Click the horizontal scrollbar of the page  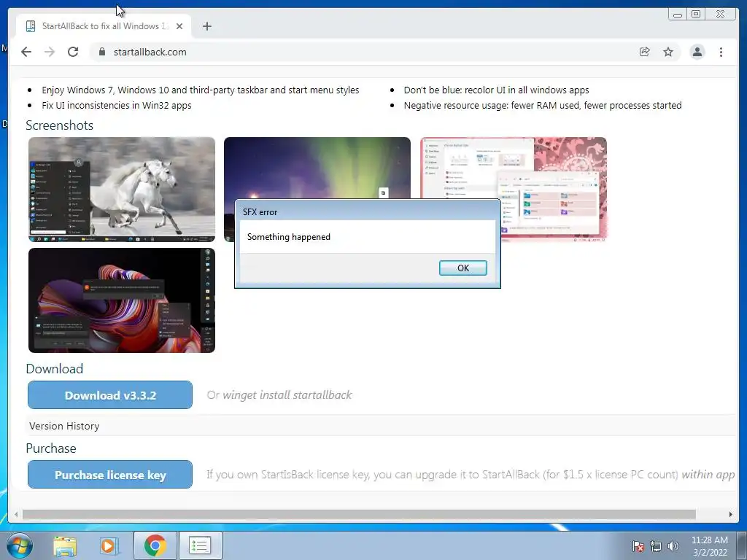click(359, 514)
